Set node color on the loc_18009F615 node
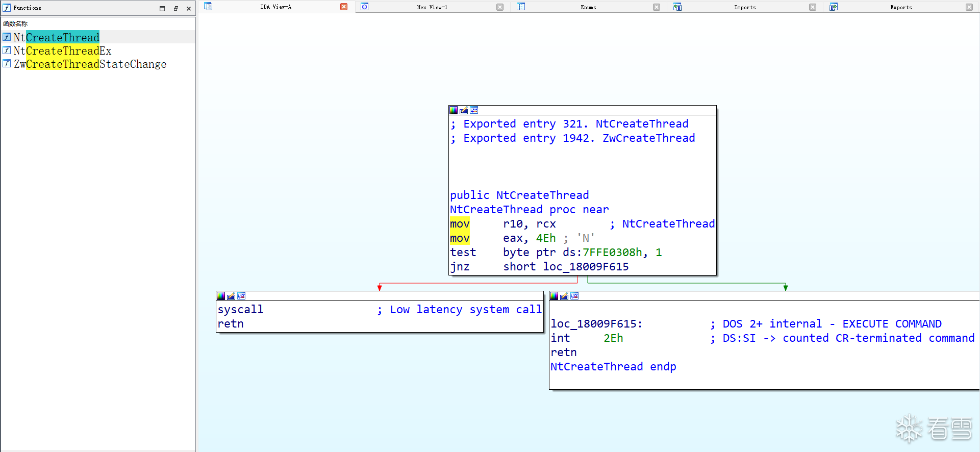The width and height of the screenshot is (980, 452). 554,296
